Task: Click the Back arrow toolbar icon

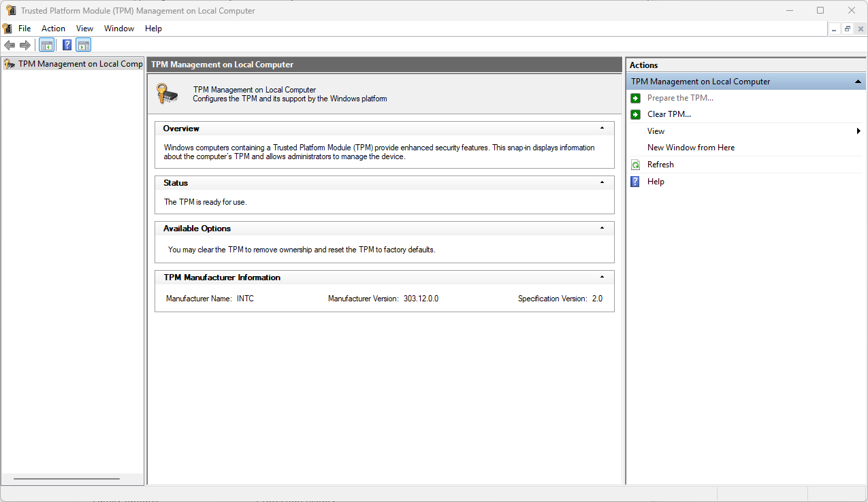Action: 10,46
